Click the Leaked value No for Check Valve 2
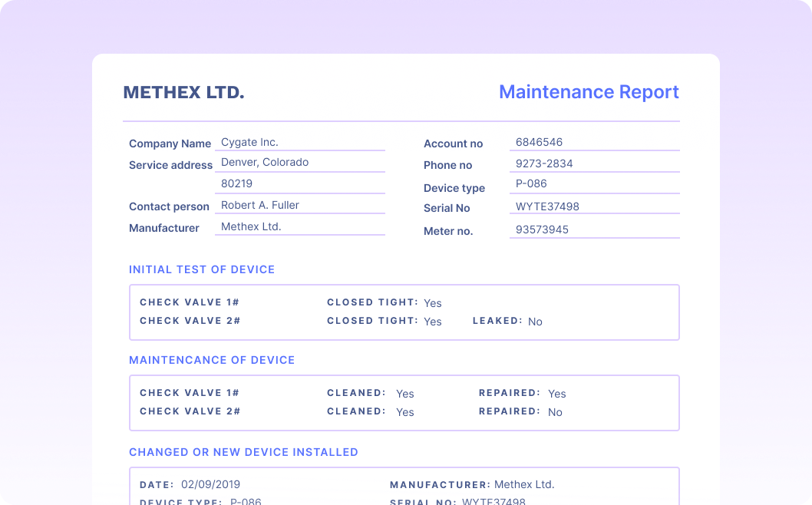 [535, 322]
